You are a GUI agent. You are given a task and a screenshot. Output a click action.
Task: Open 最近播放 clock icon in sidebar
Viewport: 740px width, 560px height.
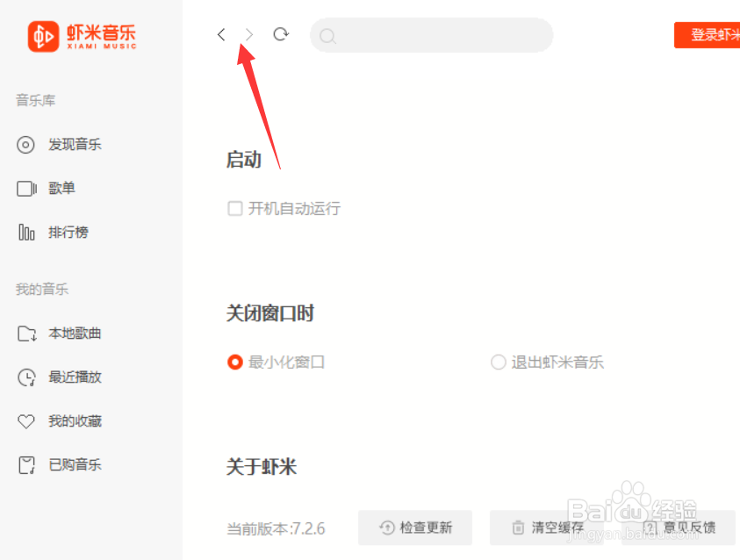(x=26, y=377)
